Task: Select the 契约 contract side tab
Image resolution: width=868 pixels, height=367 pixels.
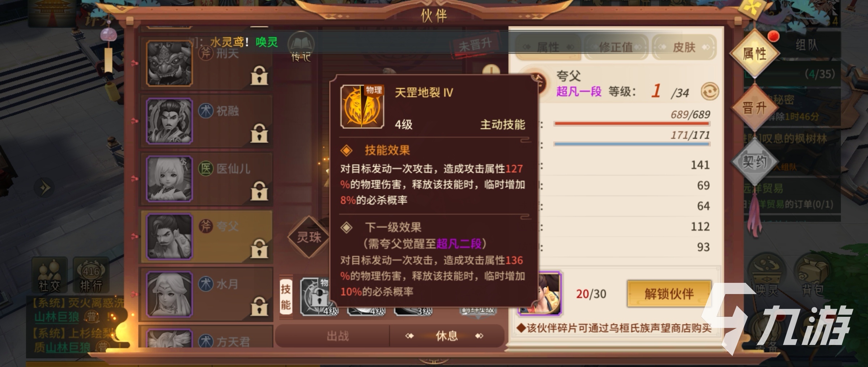Action: click(x=754, y=161)
